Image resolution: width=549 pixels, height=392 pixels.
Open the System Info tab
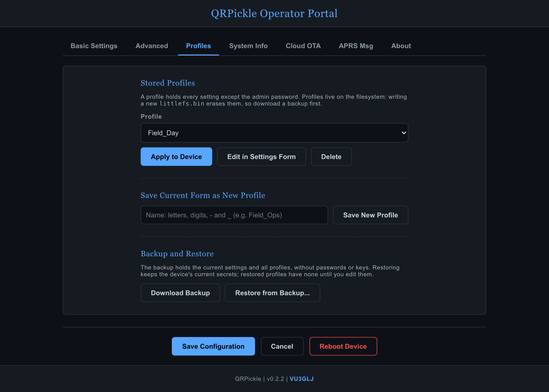[248, 46]
